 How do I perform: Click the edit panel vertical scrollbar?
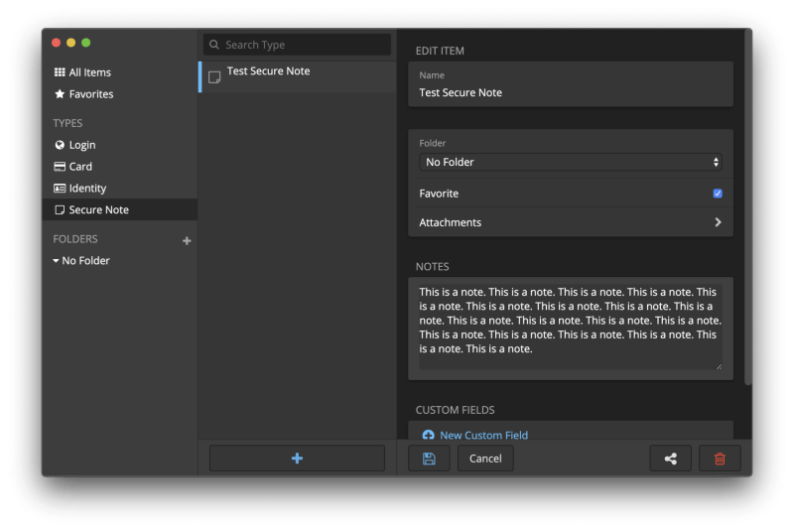pos(748,206)
